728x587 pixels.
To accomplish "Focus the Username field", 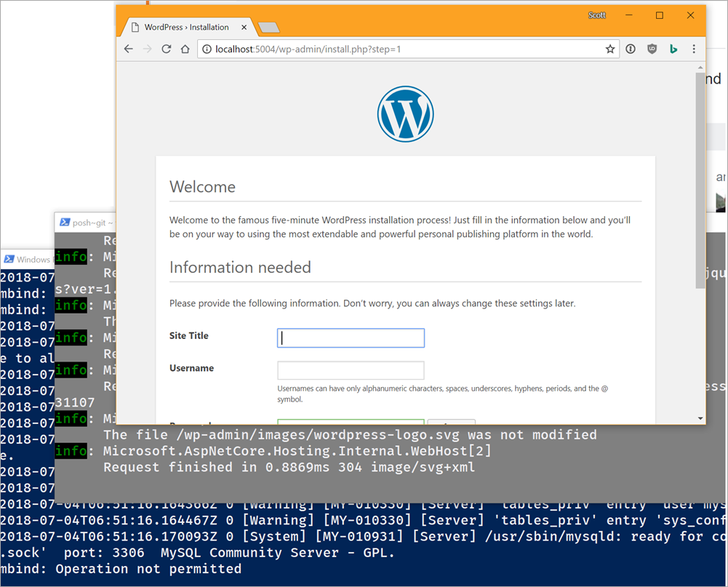I will coord(351,370).
